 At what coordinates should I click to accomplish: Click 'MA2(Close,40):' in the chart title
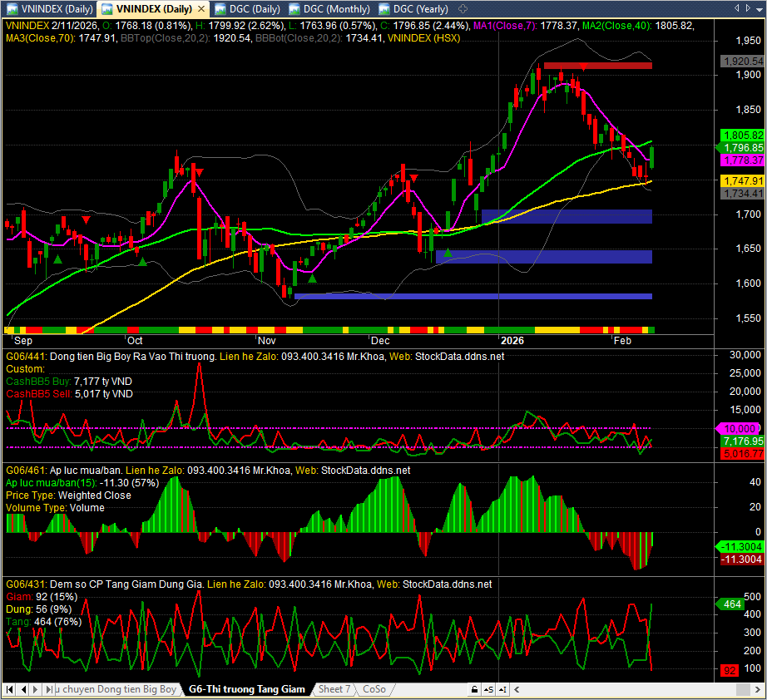616,26
